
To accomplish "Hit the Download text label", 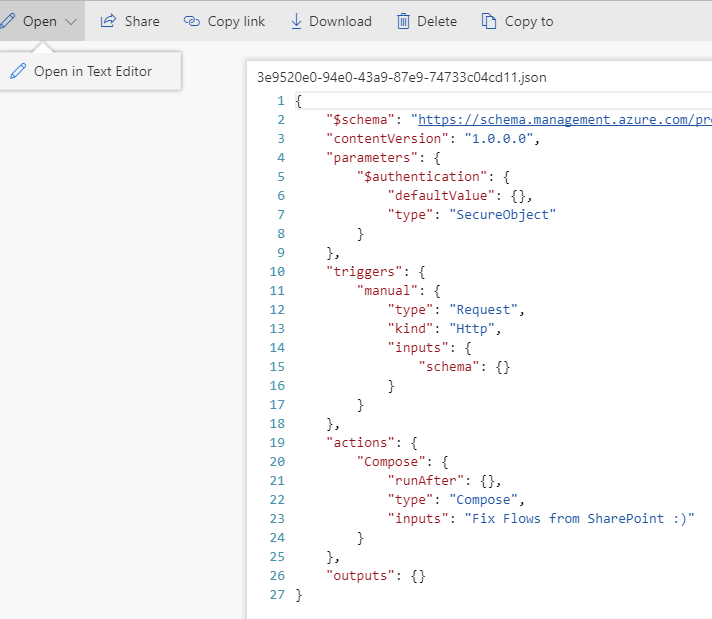I will [340, 21].
